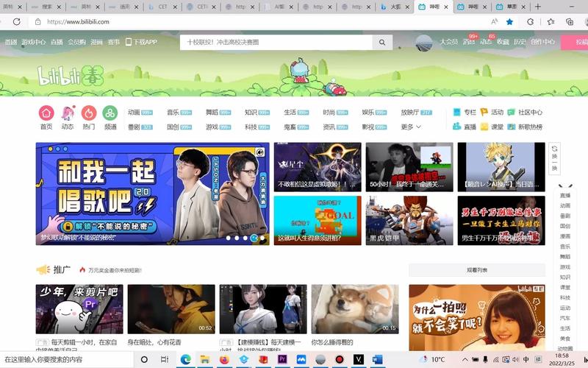The height and width of the screenshot is (368, 588).
Task: Click the 换一换 refresh button
Action: 554,158
